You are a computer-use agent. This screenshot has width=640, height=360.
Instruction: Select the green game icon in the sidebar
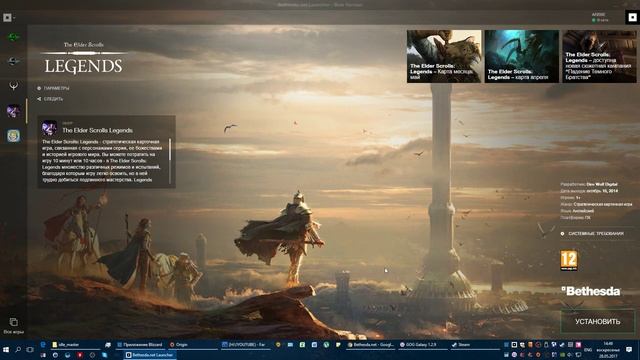(x=13, y=37)
